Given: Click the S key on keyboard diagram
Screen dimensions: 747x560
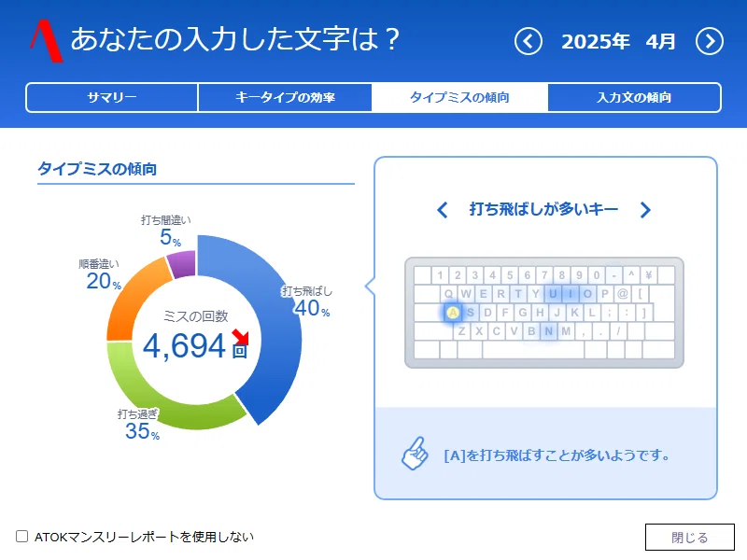Looking at the screenshot, I should [471, 313].
